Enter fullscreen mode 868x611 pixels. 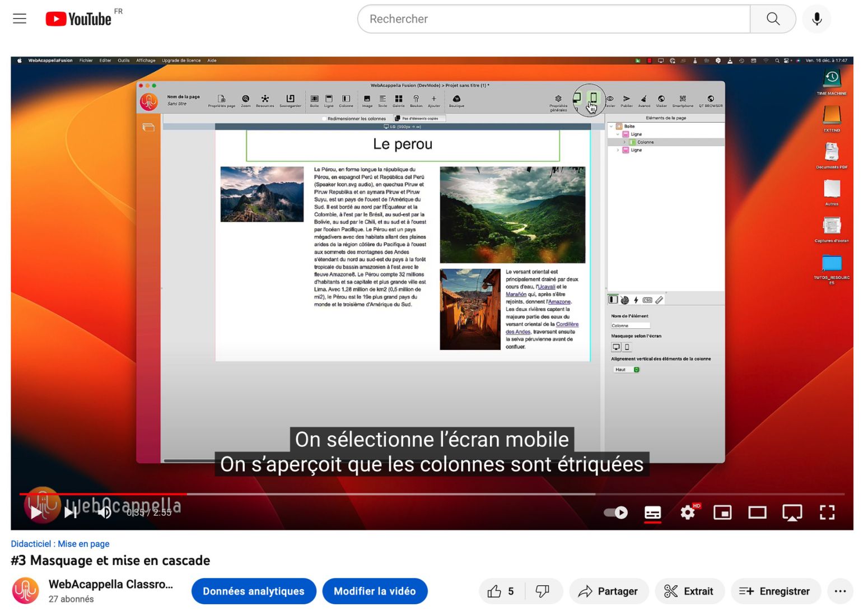click(827, 512)
